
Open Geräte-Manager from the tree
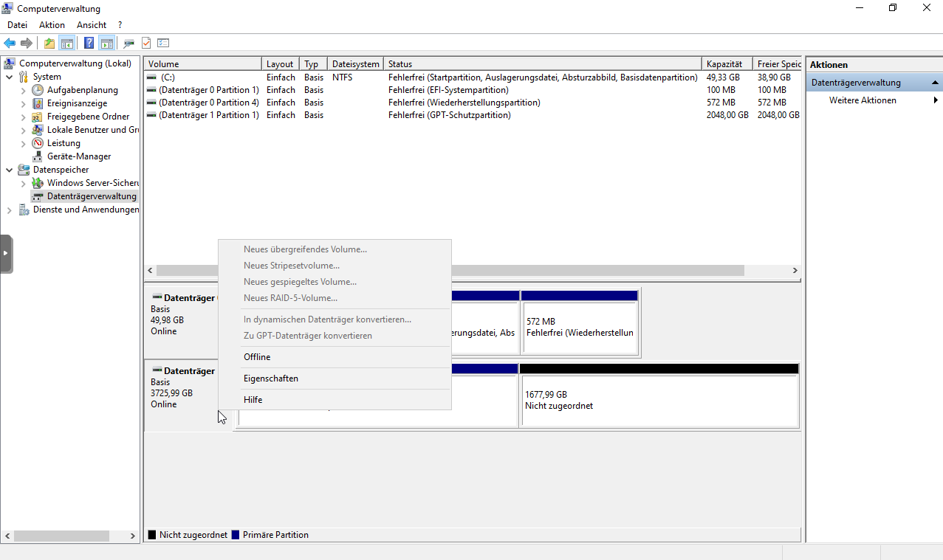pos(79,156)
